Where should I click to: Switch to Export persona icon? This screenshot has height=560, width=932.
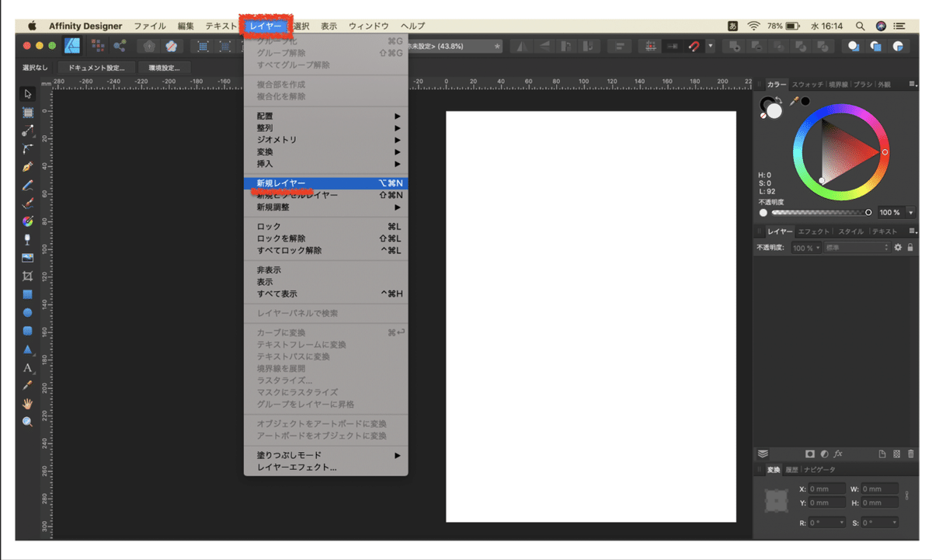click(x=120, y=46)
